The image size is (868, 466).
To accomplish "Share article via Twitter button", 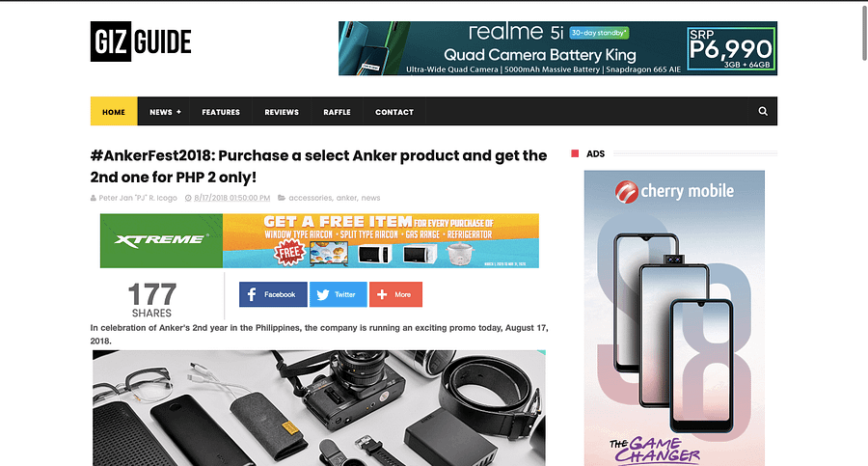I will coord(338,294).
